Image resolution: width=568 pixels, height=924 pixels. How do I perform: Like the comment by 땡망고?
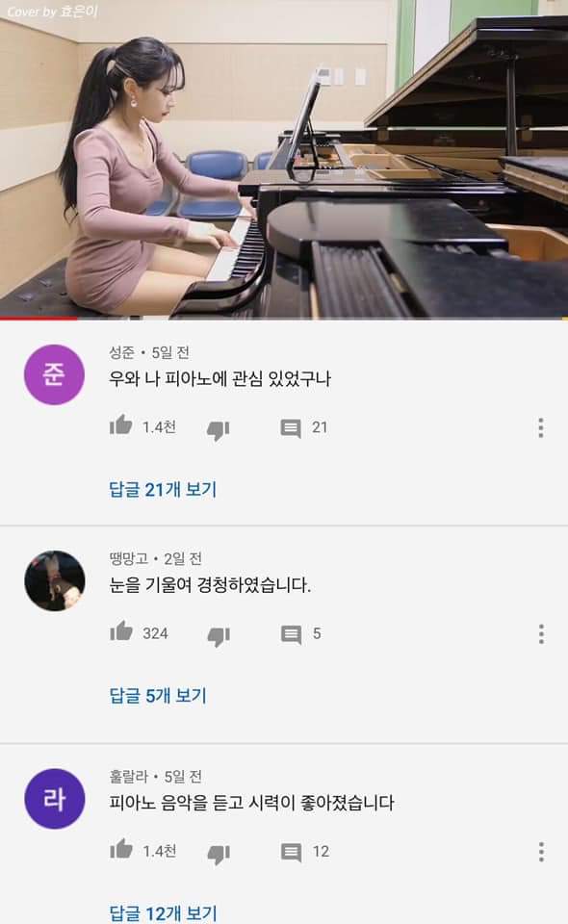(120, 631)
